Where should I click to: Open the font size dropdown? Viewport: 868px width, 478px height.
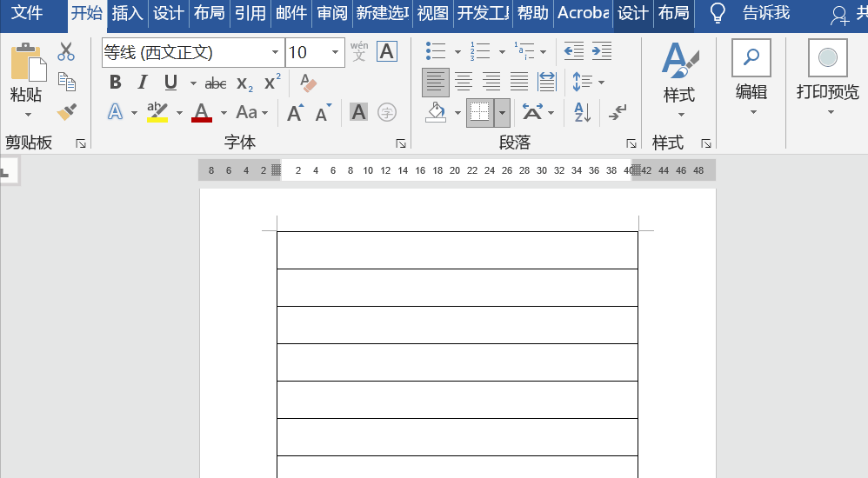tap(336, 52)
